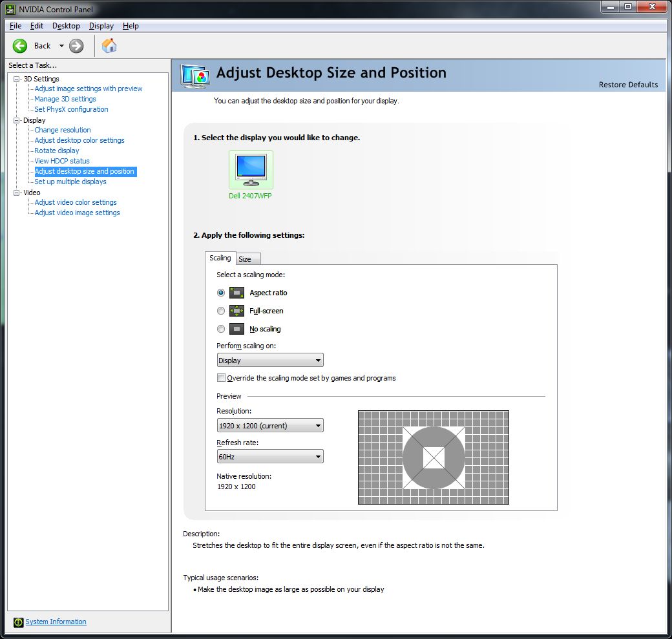Viewport: 672px width, 639px height.
Task: Open View HDCP status task
Action: [62, 161]
